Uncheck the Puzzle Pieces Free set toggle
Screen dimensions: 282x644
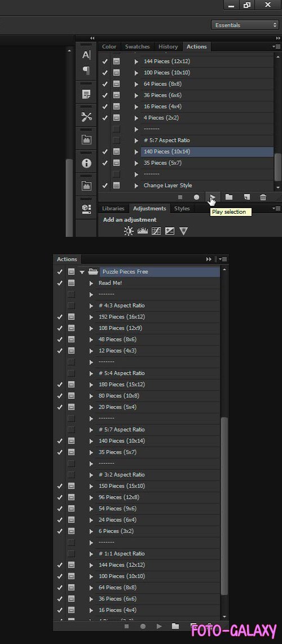pyautogui.click(x=60, y=271)
